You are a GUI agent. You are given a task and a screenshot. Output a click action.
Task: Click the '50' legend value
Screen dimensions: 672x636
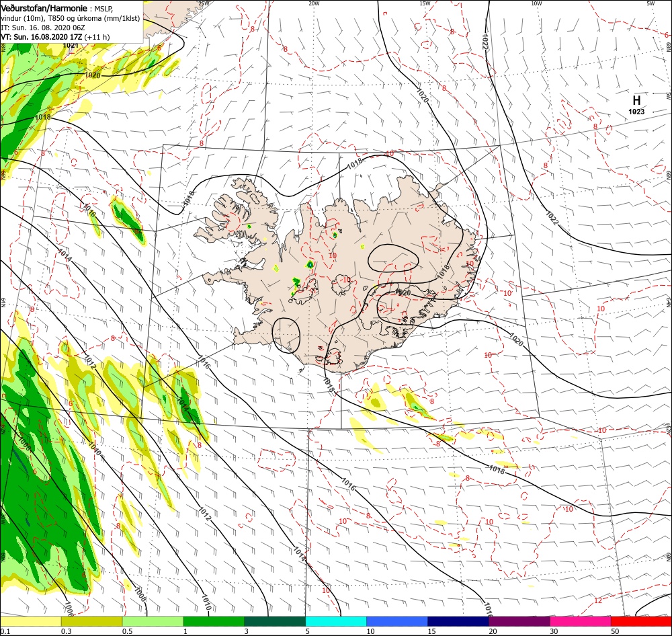(615, 631)
